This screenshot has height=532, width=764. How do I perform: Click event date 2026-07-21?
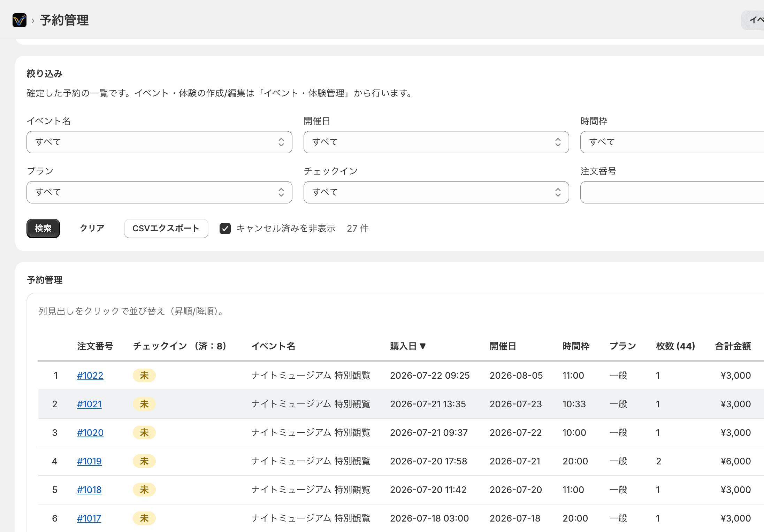pos(515,461)
